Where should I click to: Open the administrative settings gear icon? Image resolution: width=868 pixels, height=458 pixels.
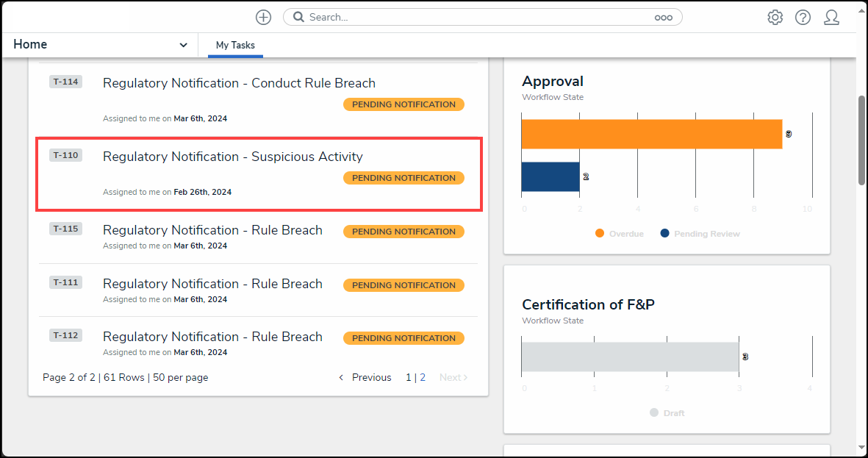pos(775,17)
